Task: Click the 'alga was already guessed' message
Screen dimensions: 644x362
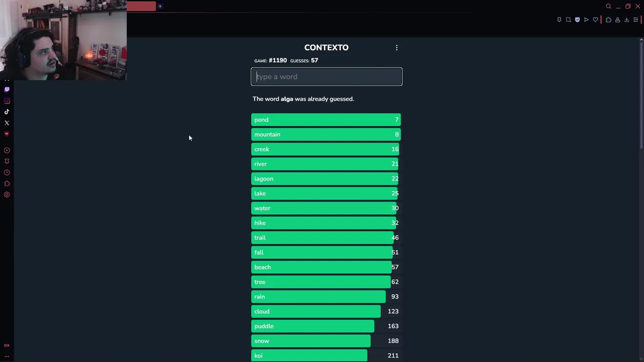Action: (303, 99)
